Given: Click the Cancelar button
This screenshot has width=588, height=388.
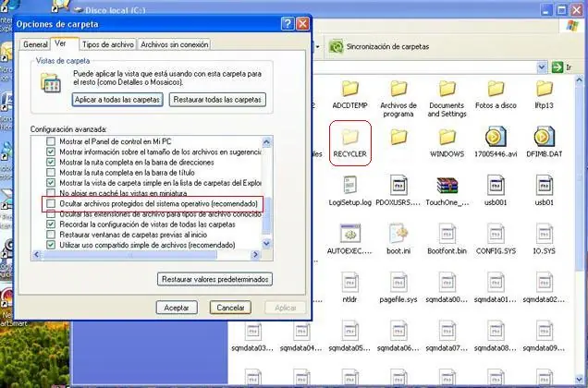Looking at the screenshot, I should (230, 308).
